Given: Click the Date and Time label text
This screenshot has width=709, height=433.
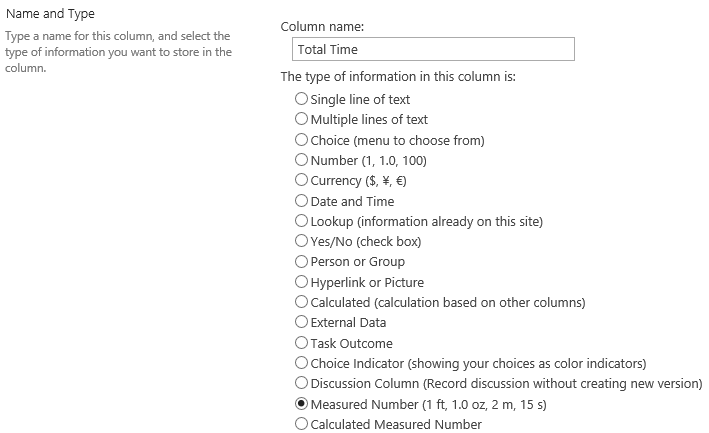Looking at the screenshot, I should [352, 201].
